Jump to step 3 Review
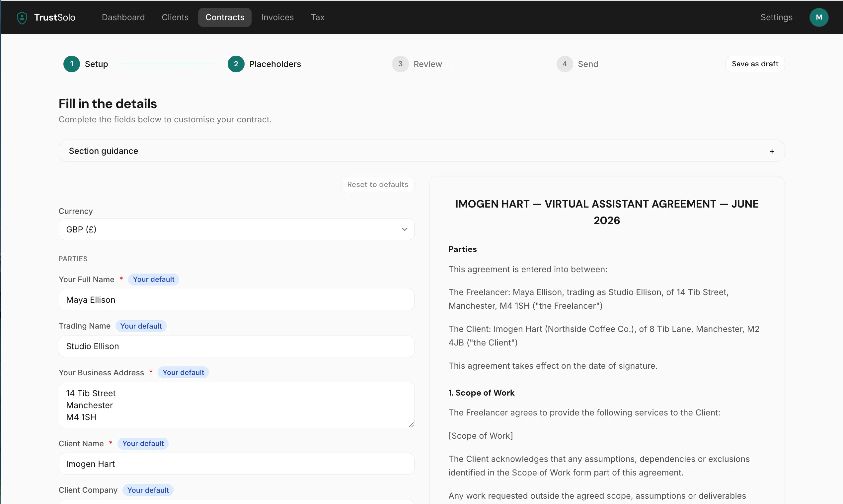The image size is (843, 504). point(417,64)
